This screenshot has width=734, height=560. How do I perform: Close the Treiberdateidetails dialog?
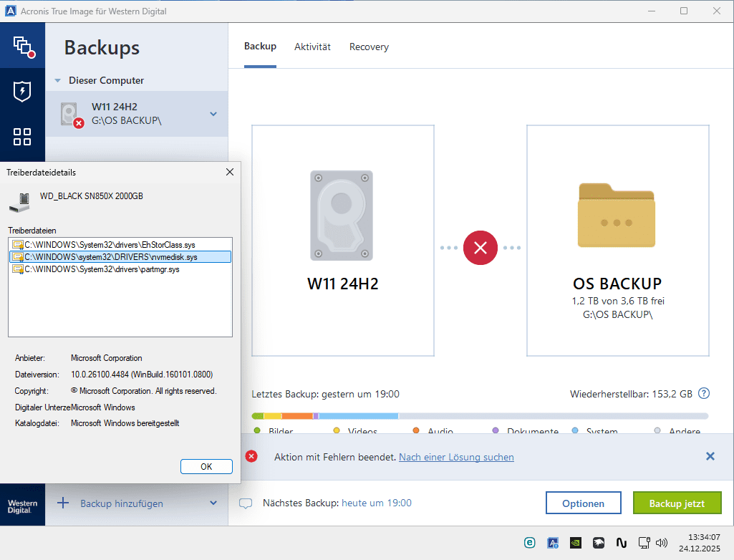(x=230, y=172)
